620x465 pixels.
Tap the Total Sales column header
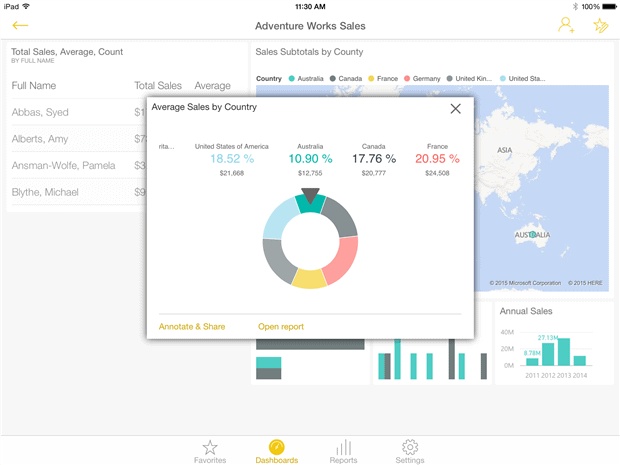(158, 86)
